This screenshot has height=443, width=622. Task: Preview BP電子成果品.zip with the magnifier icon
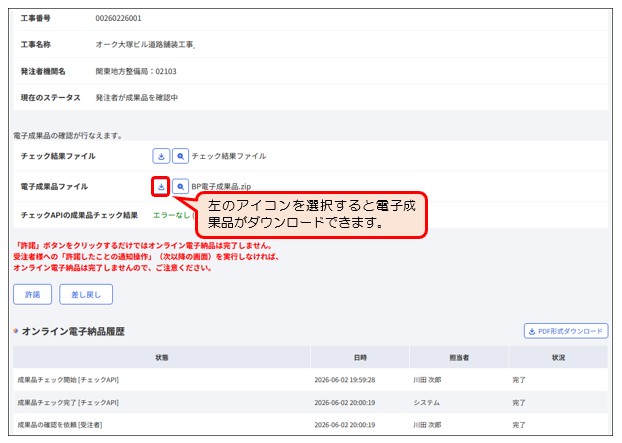(180, 186)
